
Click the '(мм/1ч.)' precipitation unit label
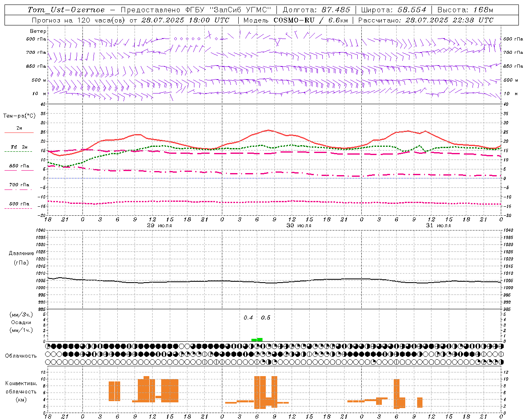pyautogui.click(x=21, y=330)
